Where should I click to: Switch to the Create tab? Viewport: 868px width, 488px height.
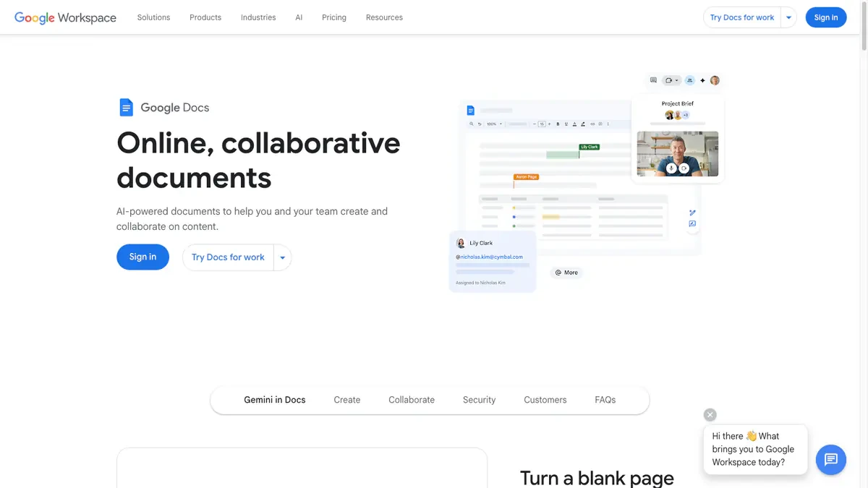347,400
